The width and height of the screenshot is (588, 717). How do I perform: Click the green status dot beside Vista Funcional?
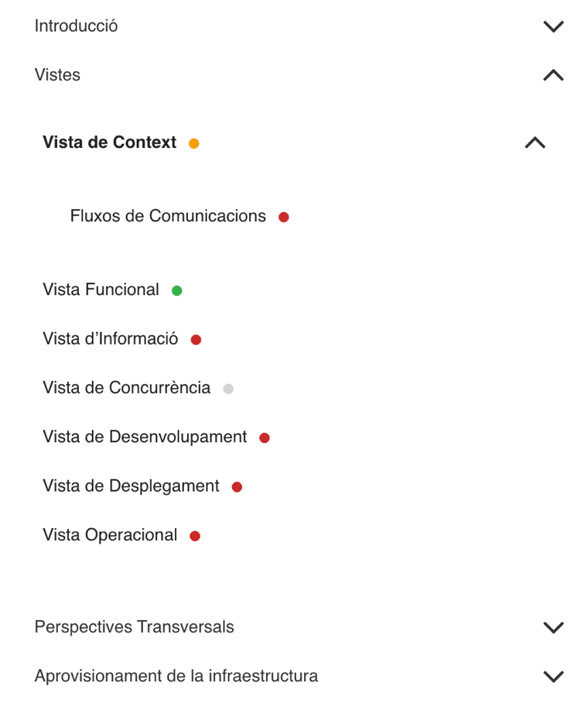(x=177, y=290)
